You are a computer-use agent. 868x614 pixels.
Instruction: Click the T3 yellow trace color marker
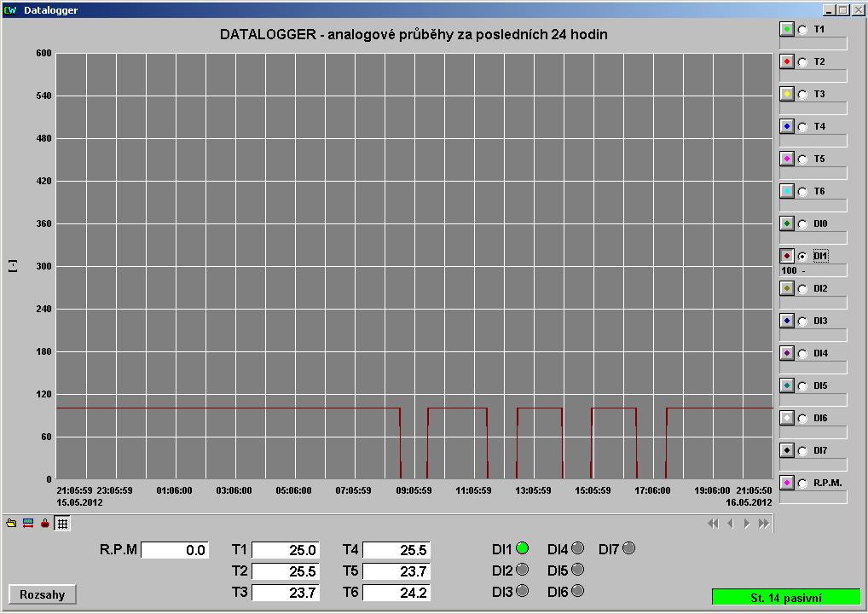point(787,94)
